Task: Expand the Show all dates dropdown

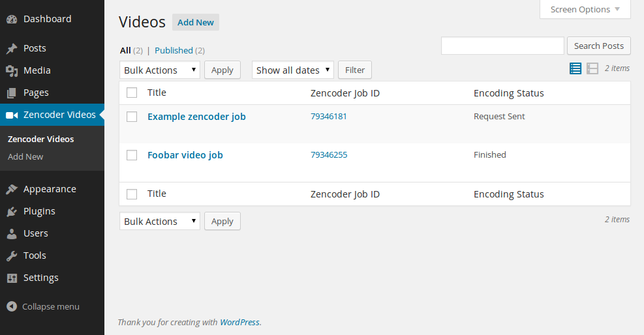Action: pos(292,70)
